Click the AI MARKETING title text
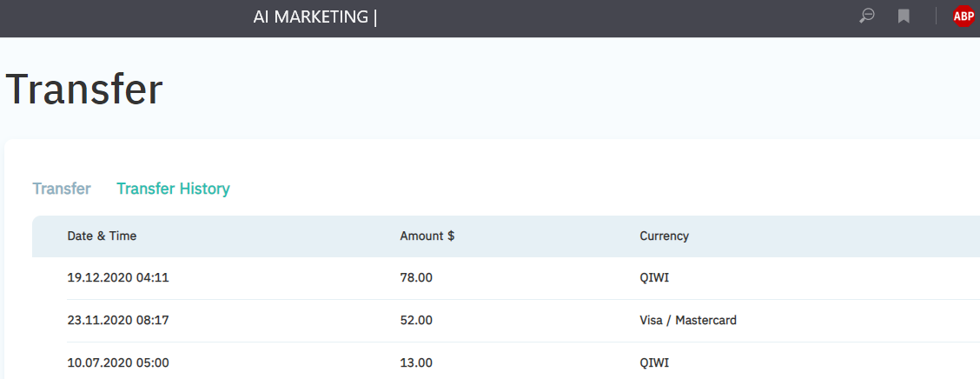 [310, 17]
